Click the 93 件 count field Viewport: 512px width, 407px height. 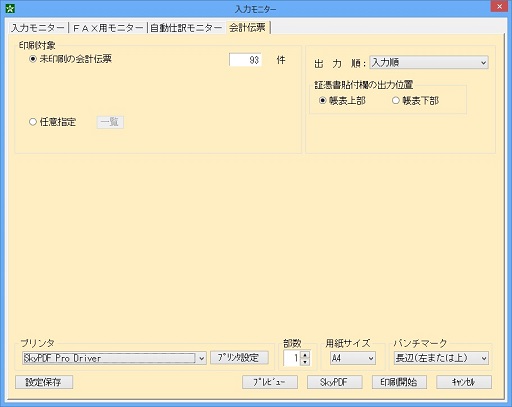click(245, 60)
